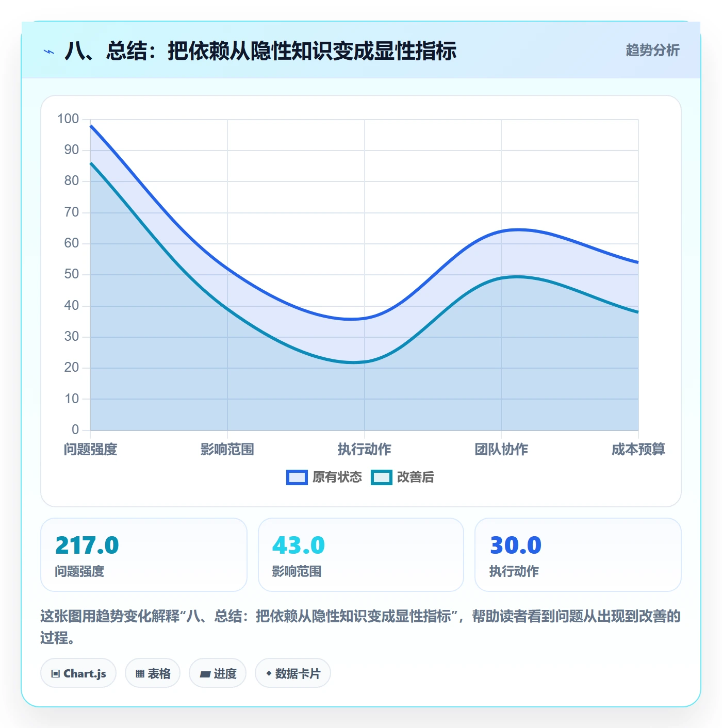This screenshot has height=728, width=722.
Task: Click the 30.0 value text
Action: (516, 545)
